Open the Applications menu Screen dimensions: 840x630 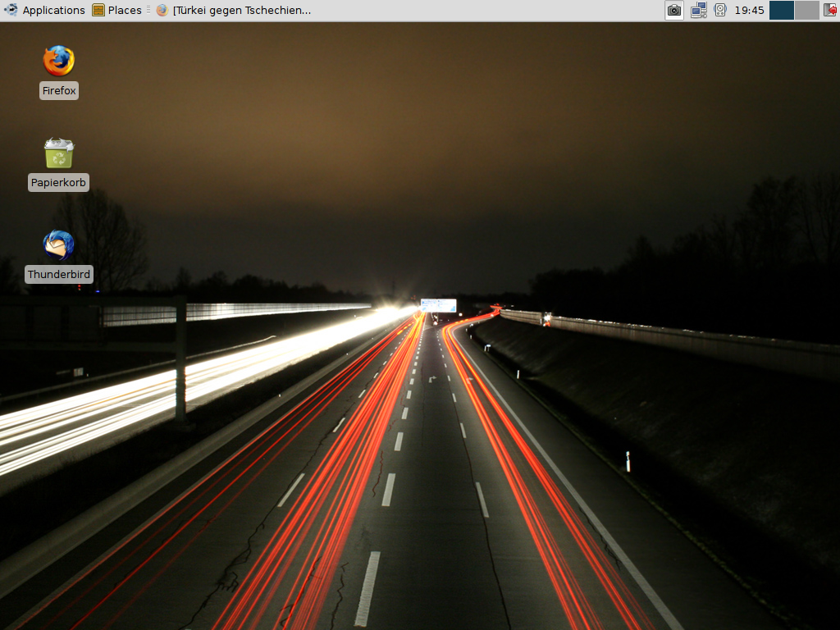pyautogui.click(x=53, y=11)
